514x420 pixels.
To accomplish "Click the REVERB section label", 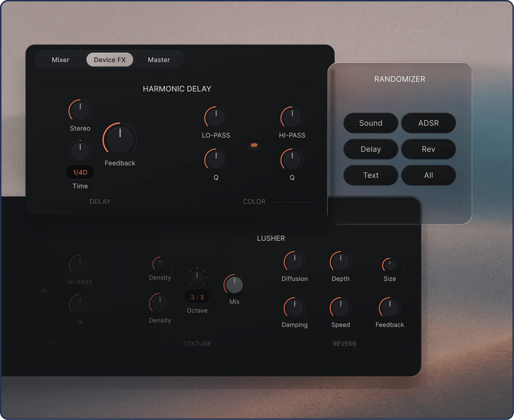I will pyautogui.click(x=344, y=343).
